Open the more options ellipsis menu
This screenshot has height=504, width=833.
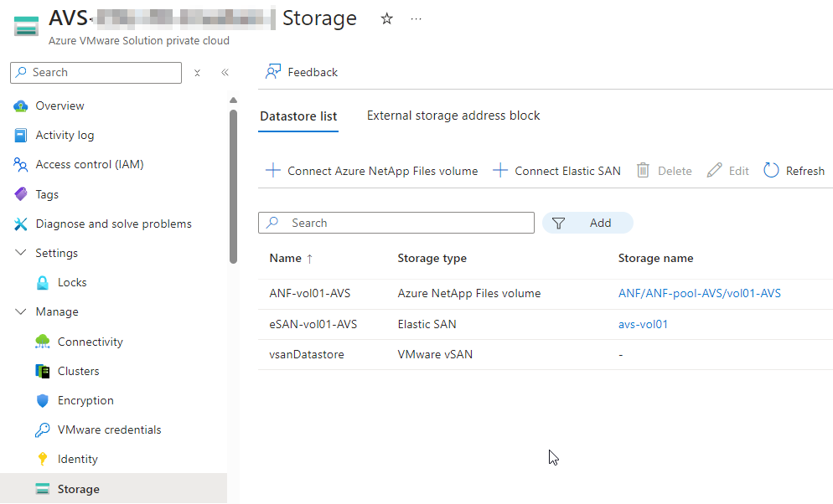(416, 18)
